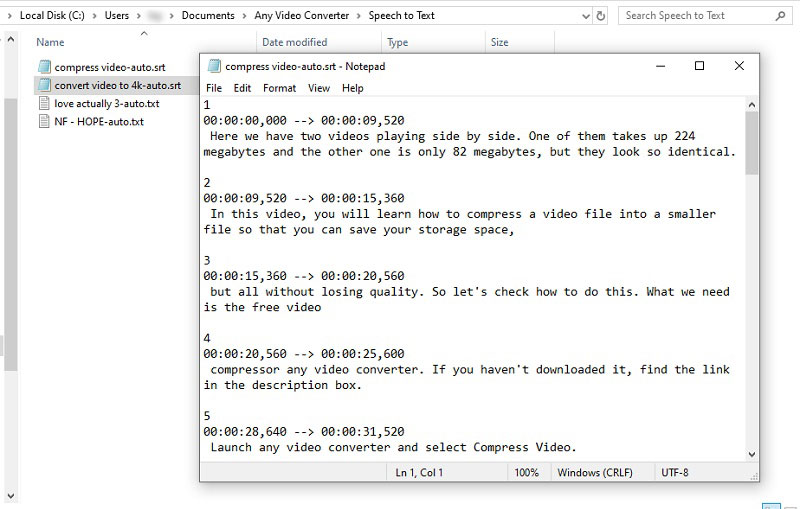Maximize the Notepad window

point(699,66)
